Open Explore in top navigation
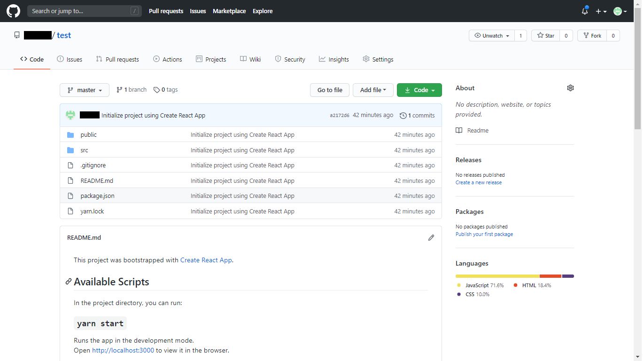 pyautogui.click(x=263, y=11)
